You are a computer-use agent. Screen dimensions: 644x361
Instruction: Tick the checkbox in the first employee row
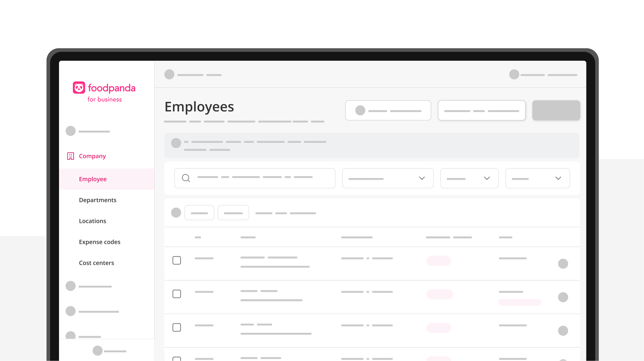coord(176,260)
